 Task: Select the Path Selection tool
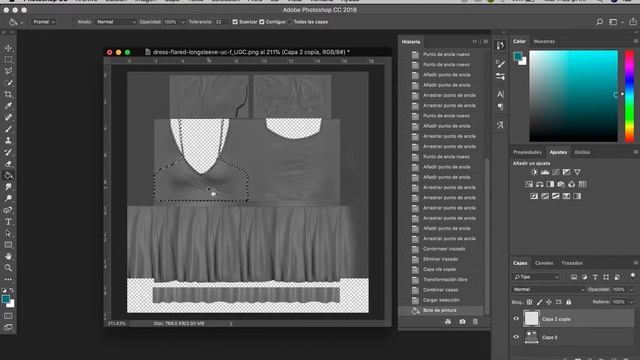[8, 233]
